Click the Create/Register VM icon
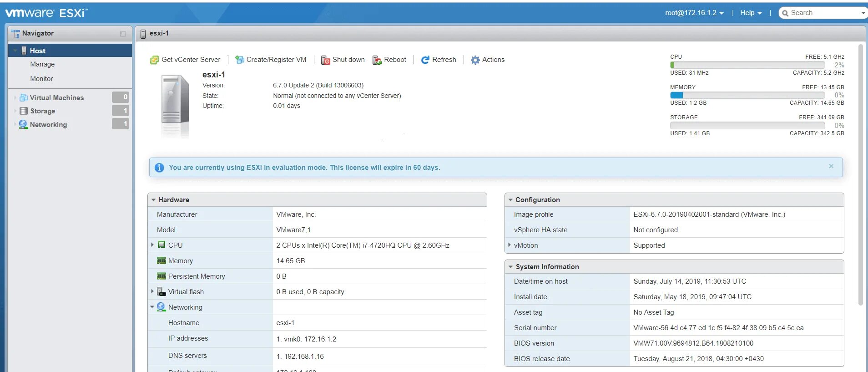 point(239,60)
